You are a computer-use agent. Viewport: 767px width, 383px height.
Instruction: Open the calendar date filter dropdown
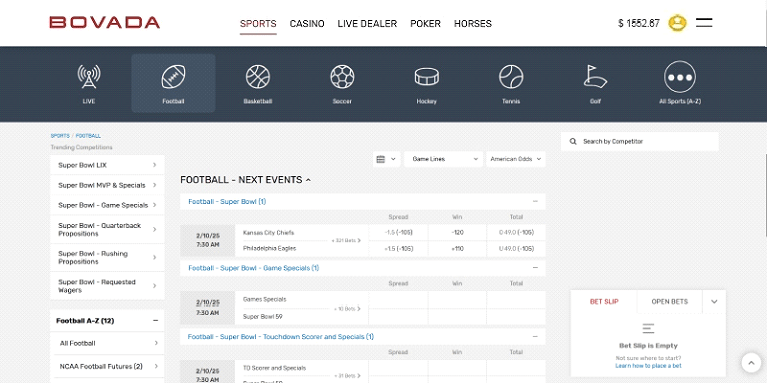pyautogui.click(x=387, y=159)
